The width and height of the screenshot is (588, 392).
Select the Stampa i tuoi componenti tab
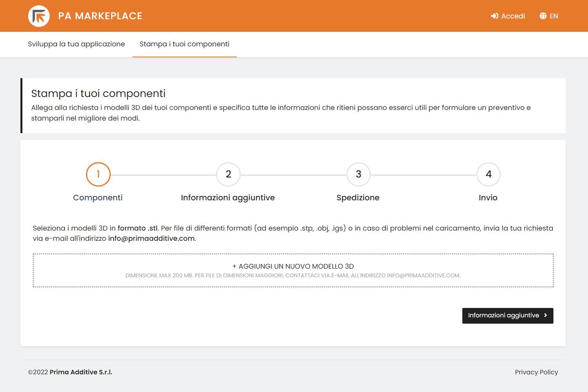click(x=184, y=44)
